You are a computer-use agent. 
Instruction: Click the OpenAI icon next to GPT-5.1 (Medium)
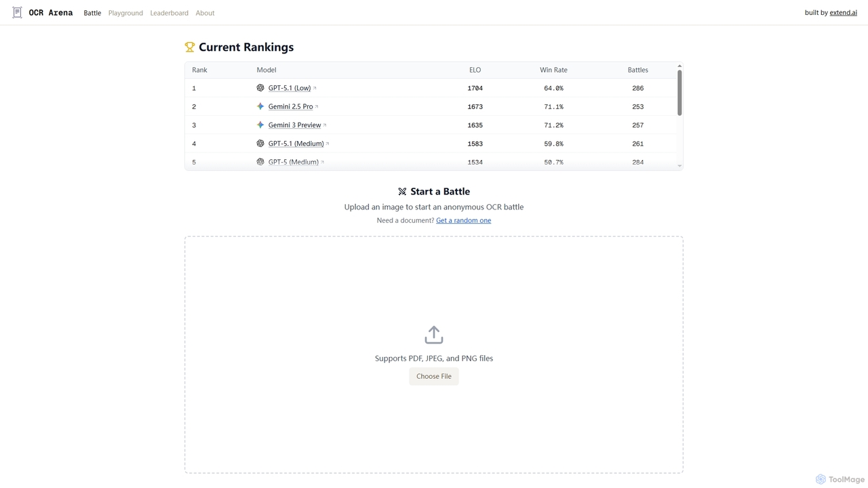(x=260, y=144)
